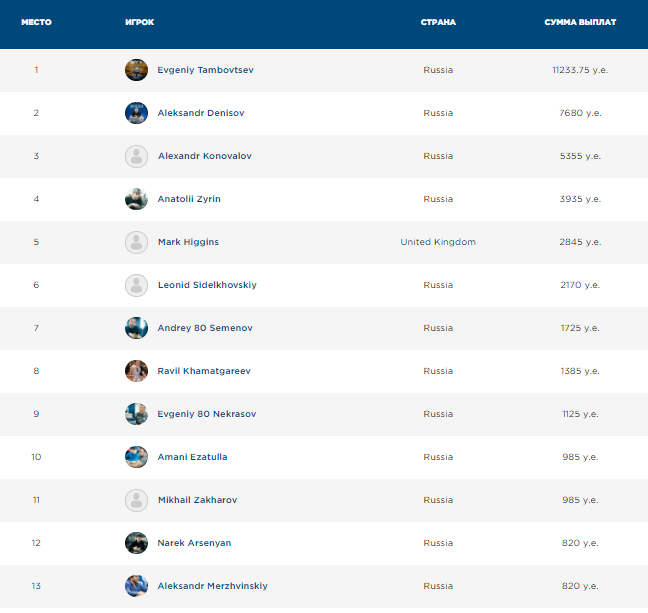Open Aleksandr Denisov's profile avatar
Screen dimensions: 648x613
pyautogui.click(x=136, y=113)
